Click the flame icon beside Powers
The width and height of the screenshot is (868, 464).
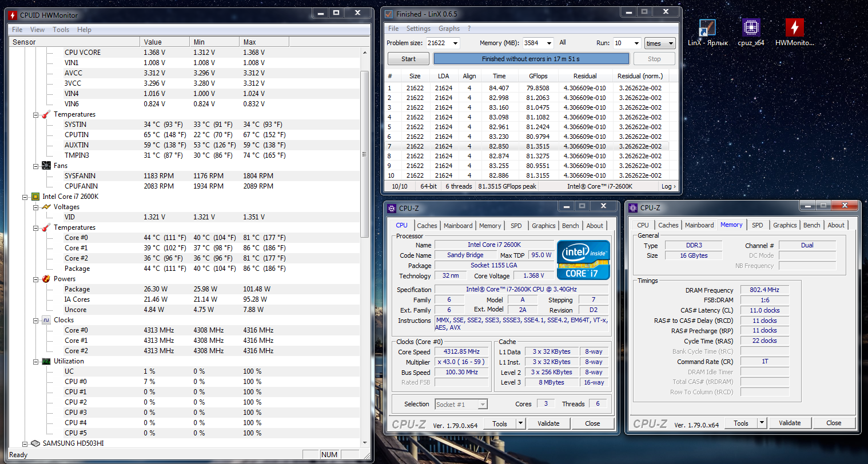46,279
